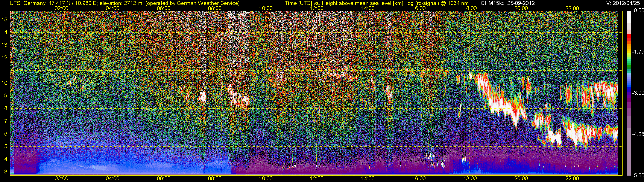Click the 11 km height axis label

tap(5, 70)
